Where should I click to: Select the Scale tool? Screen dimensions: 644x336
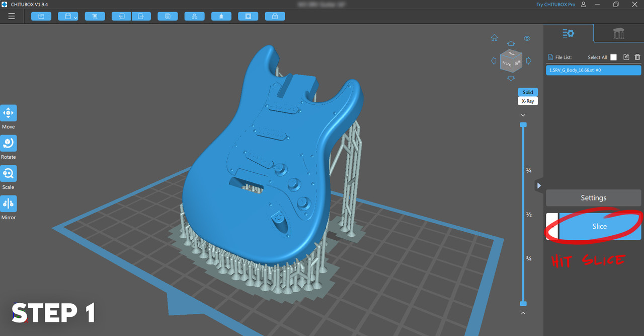(x=9, y=174)
